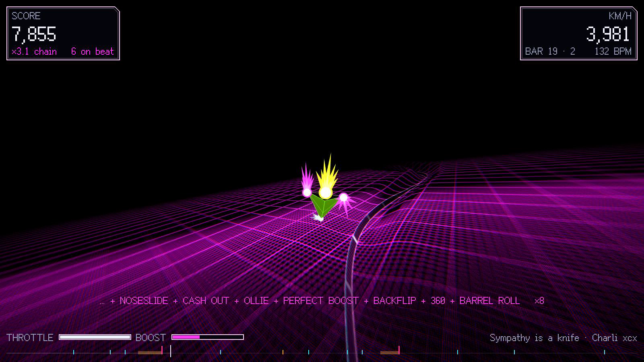The width and height of the screenshot is (644, 362).
Task: Click the BAR 19 · 2 indicator
Action: [x=550, y=51]
